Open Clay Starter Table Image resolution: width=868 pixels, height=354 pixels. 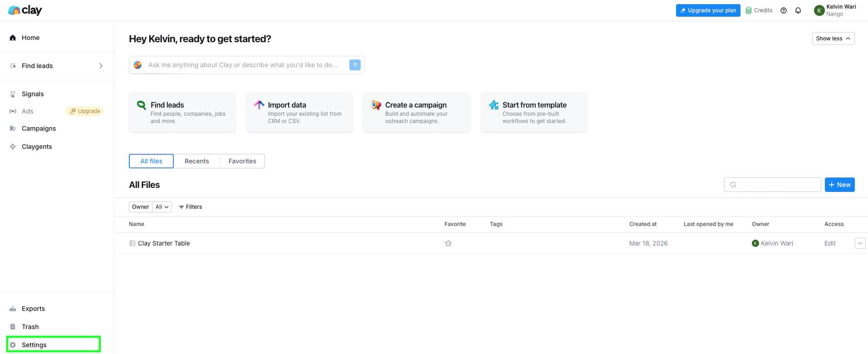click(164, 243)
